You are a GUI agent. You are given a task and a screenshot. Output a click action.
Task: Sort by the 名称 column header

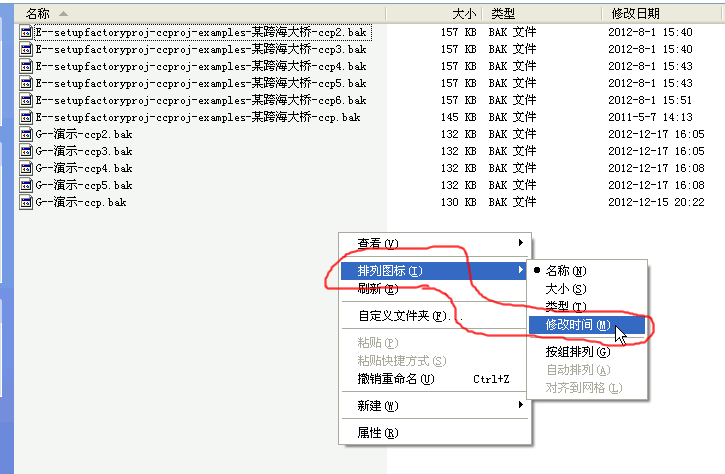tap(200, 14)
